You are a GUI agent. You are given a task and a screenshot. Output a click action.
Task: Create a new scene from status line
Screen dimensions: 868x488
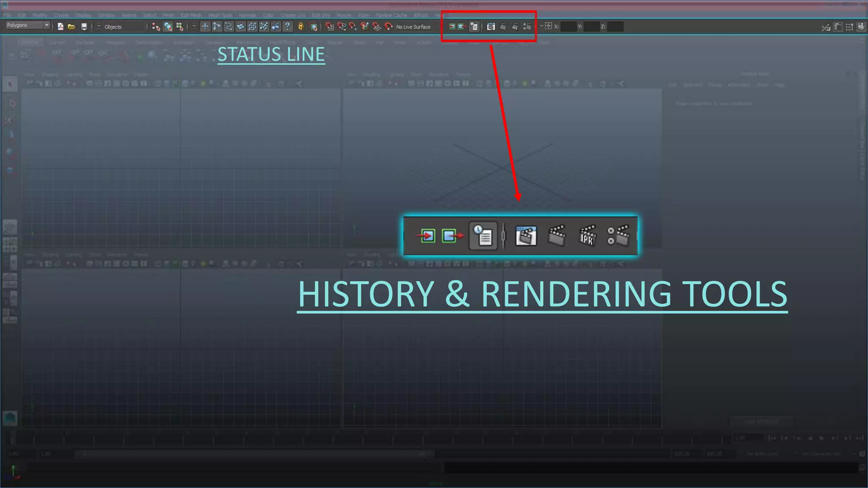[61, 27]
